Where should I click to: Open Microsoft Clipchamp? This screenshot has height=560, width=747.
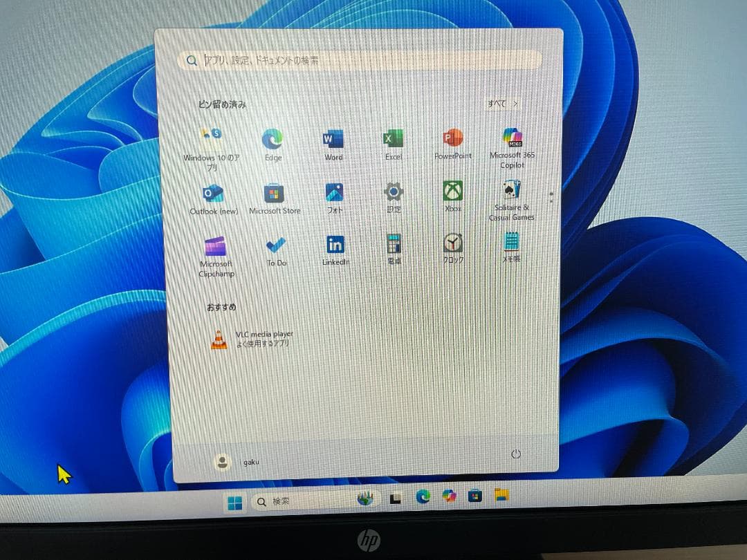click(215, 248)
